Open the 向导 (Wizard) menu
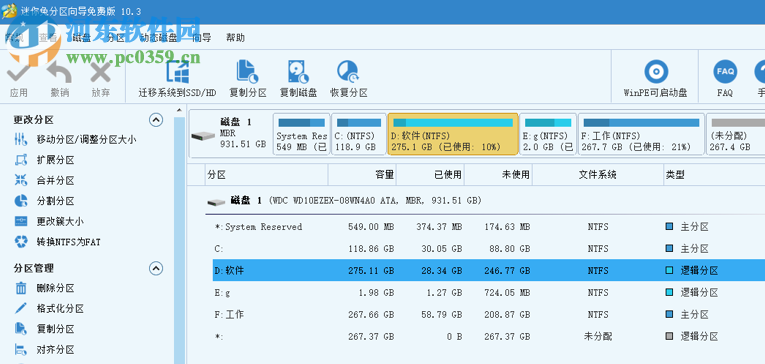This screenshot has width=765, height=364. pyautogui.click(x=202, y=38)
